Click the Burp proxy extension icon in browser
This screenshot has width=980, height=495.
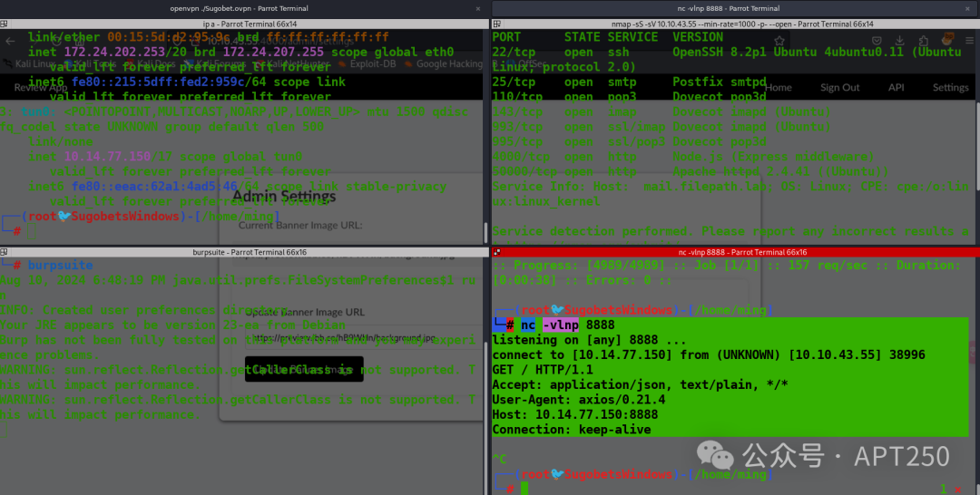point(947,40)
